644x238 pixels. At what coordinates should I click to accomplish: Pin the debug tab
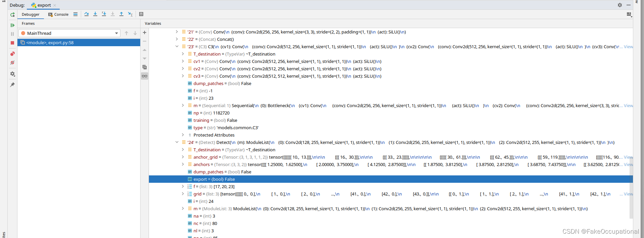[12, 84]
